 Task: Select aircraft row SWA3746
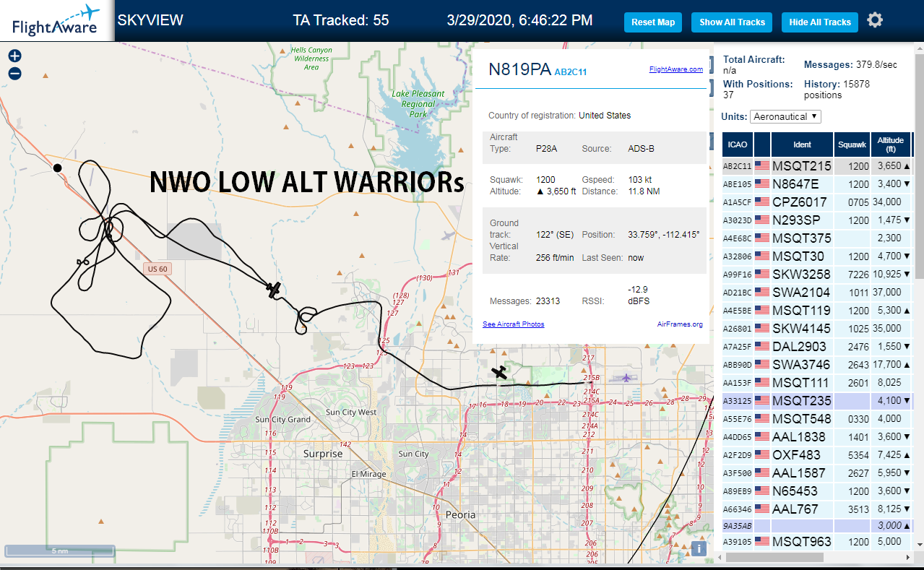(818, 364)
